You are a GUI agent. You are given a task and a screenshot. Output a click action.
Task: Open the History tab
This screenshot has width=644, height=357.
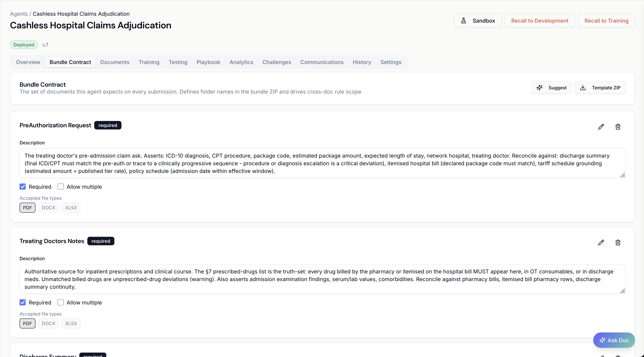(x=362, y=62)
